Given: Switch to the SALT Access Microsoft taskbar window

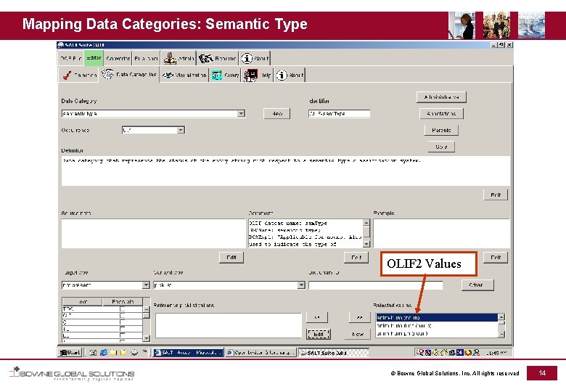Looking at the screenshot, I should [x=188, y=353].
